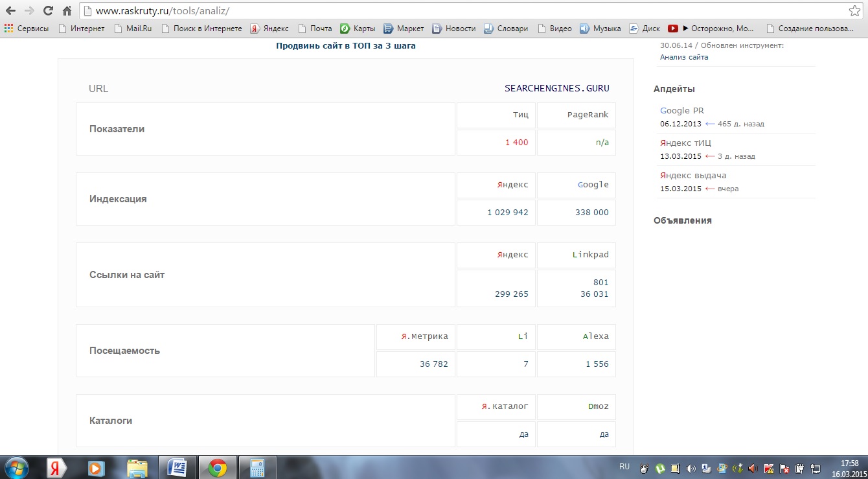Open the browser home page icon
868x479 pixels.
click(x=67, y=11)
